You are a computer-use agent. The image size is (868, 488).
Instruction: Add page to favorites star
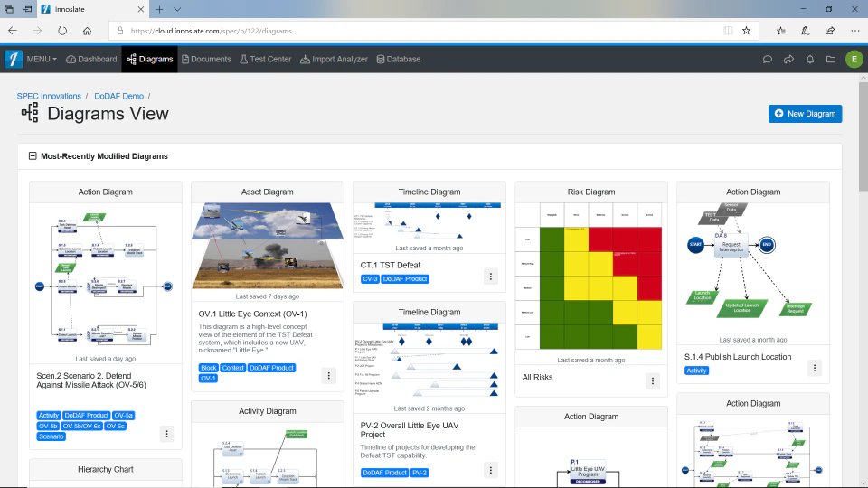(746, 31)
